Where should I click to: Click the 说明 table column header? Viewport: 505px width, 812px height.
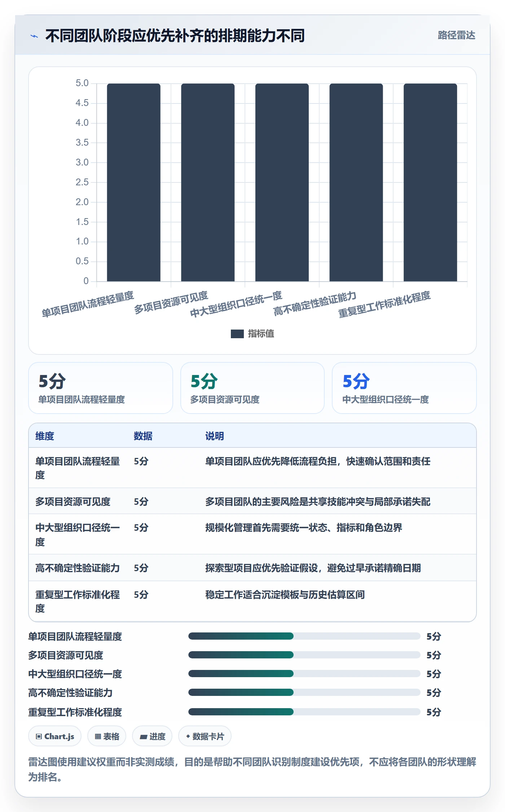(215, 436)
